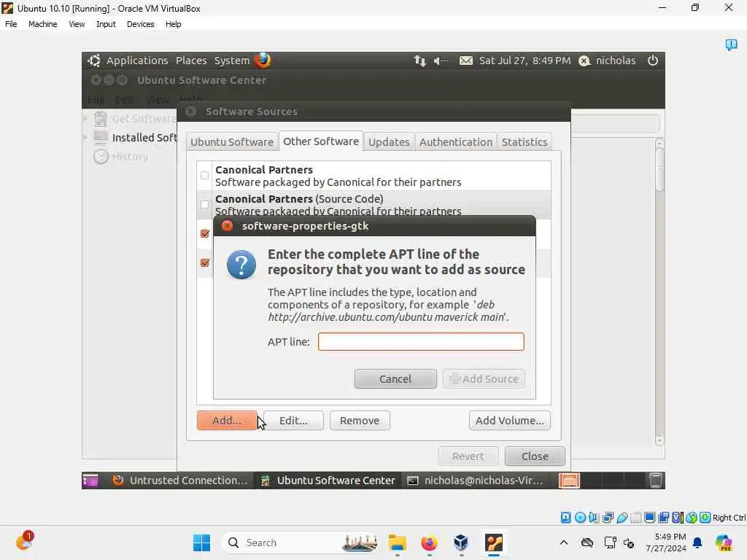Click the VirtualBox optical disc status icon
Screen dimensions: 747x560
click(580, 518)
